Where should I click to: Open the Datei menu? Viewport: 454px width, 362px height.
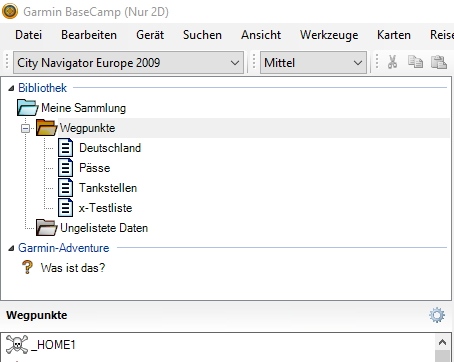point(29,35)
